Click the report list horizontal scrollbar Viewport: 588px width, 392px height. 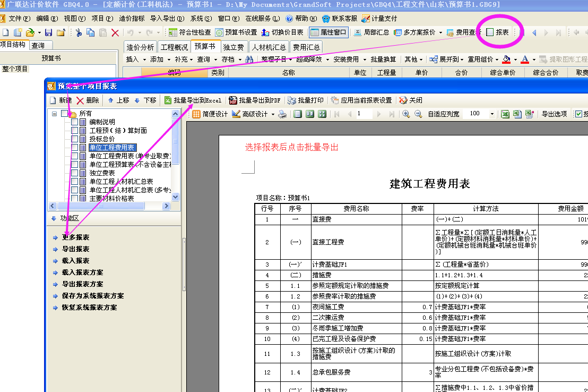pyautogui.click(x=101, y=206)
